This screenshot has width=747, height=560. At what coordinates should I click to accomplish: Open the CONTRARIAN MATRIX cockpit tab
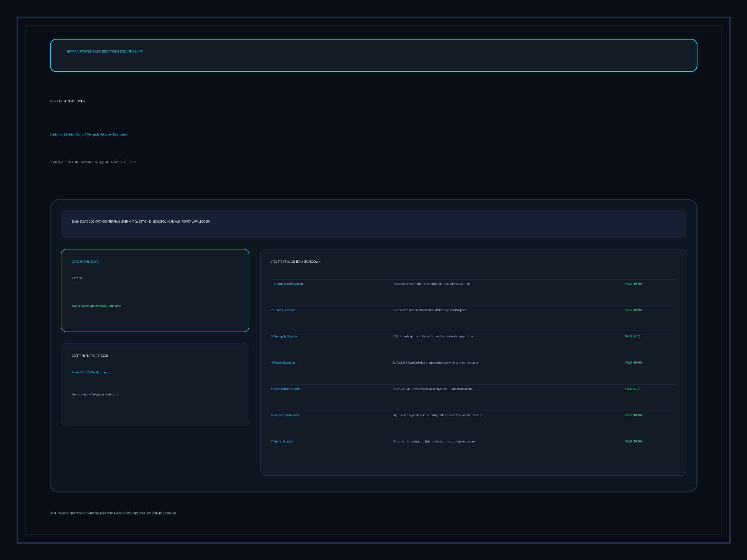click(x=116, y=222)
